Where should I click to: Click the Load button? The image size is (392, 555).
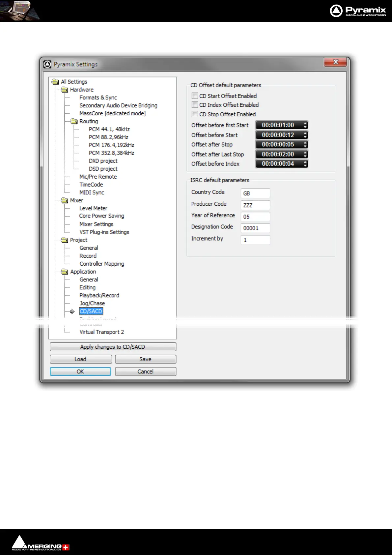pos(81,359)
